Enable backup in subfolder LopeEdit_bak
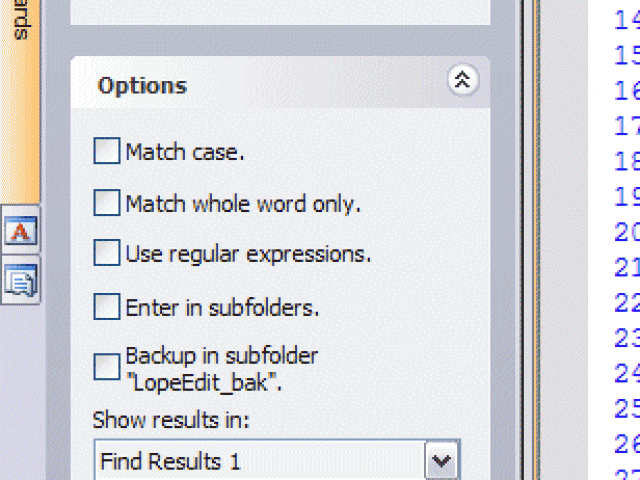640x480 pixels. (x=107, y=367)
